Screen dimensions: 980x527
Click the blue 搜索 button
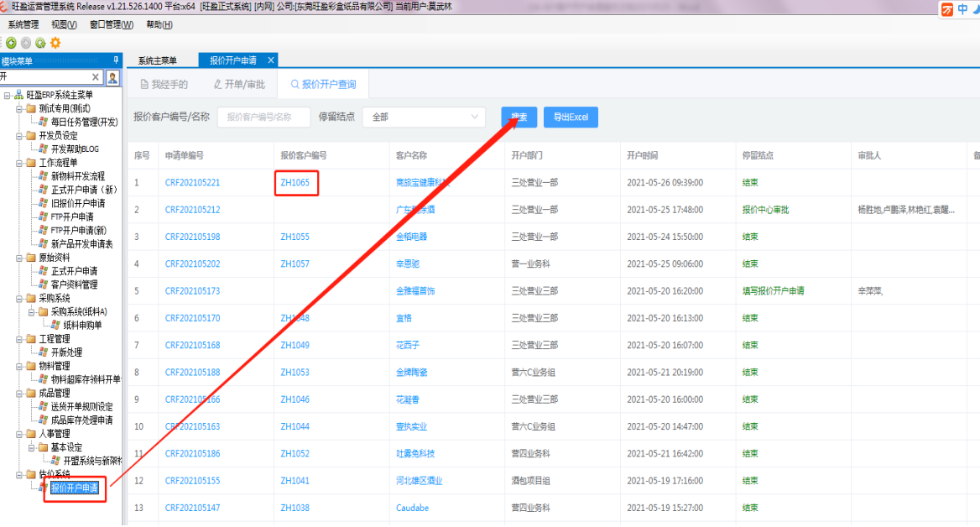(519, 117)
